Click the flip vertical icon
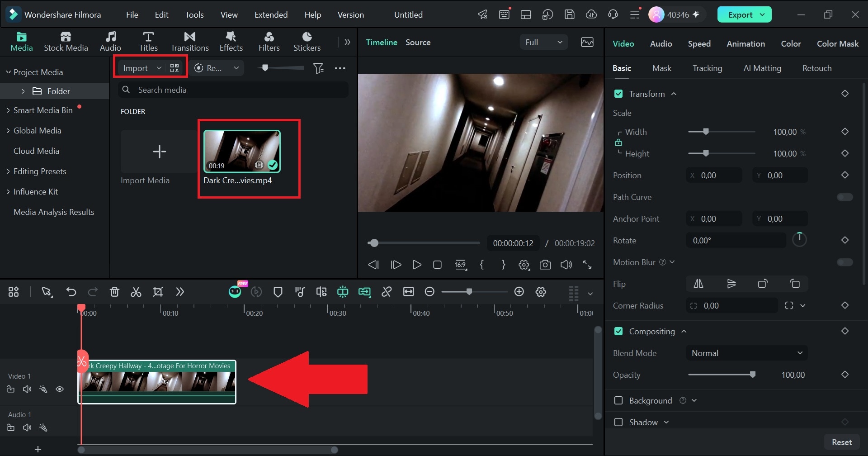Viewport: 868px width, 456px height. (731, 284)
